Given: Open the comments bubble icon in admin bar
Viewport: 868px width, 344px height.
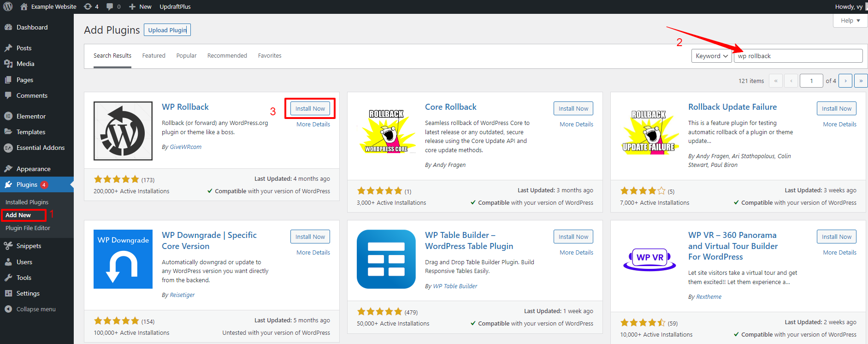Looking at the screenshot, I should 110,6.
